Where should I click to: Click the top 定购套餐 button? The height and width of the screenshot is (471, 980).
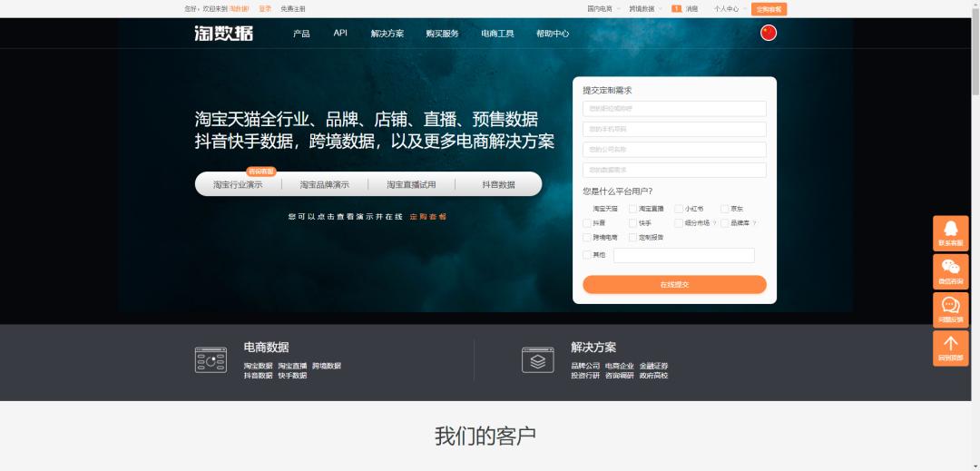pyautogui.click(x=769, y=9)
